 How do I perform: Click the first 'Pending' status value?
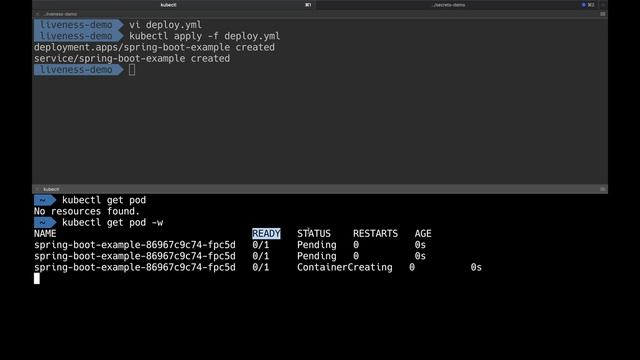(x=316, y=245)
